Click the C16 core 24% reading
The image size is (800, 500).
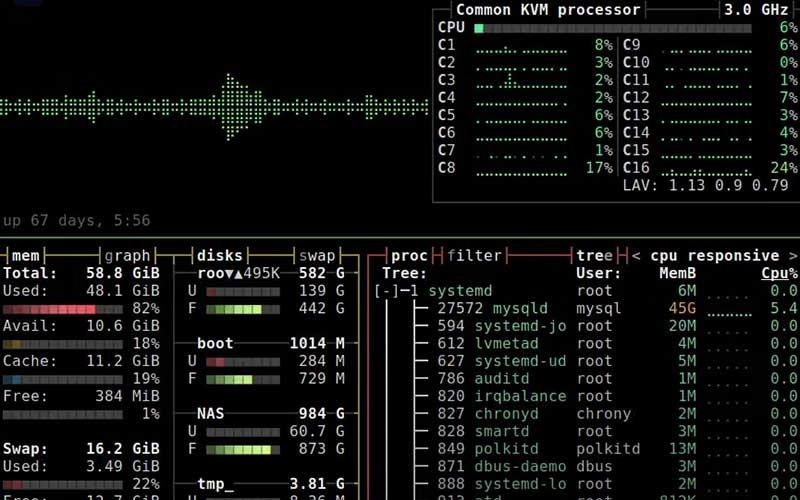[784, 167]
